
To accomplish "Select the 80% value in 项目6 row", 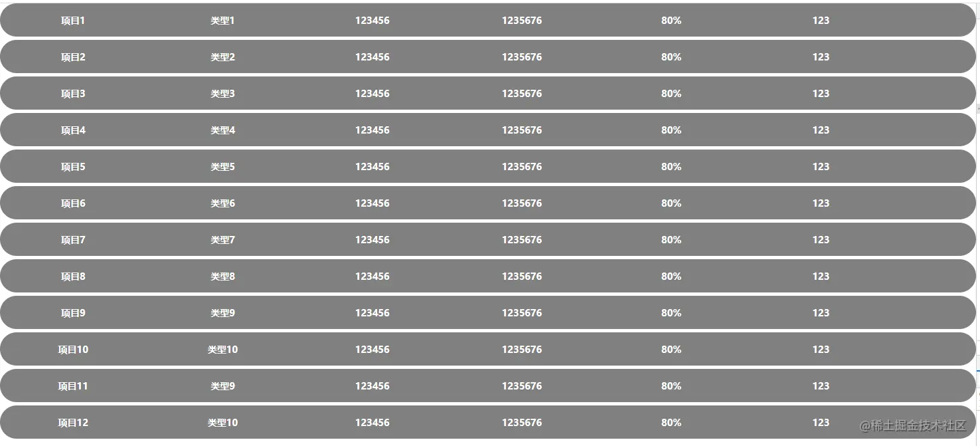I will pyautogui.click(x=671, y=203).
